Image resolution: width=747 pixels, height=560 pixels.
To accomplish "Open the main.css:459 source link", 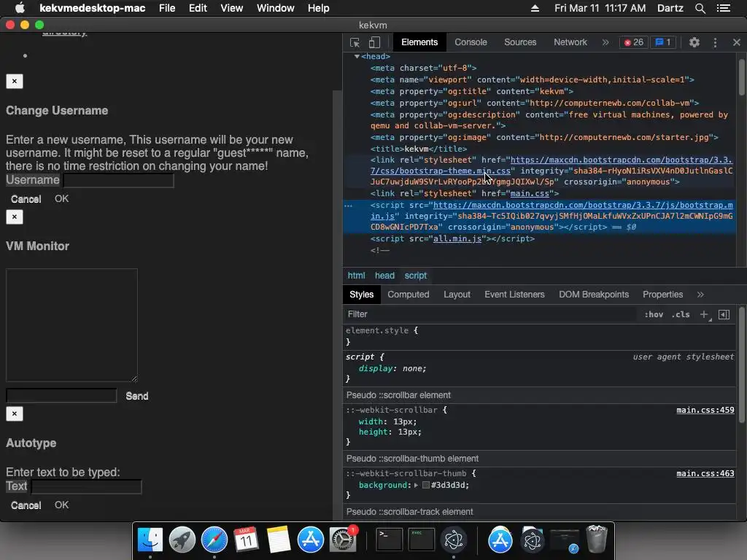I will pos(705,410).
